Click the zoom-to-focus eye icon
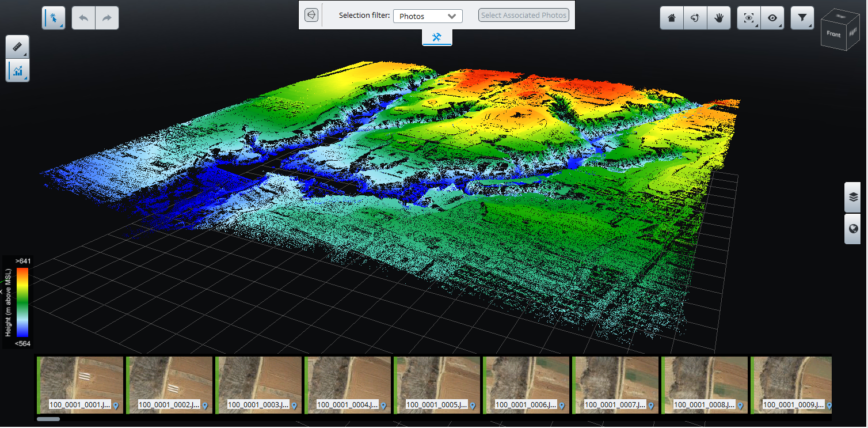 [749, 18]
